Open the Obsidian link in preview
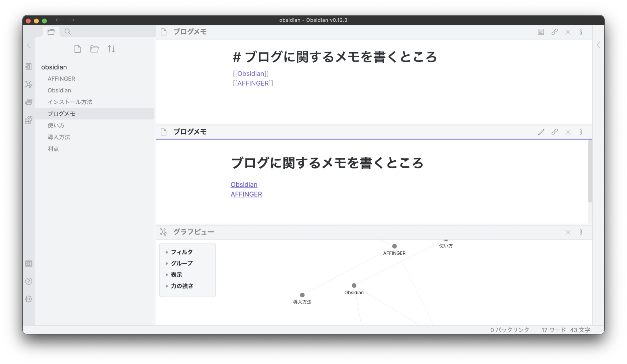627x364 pixels. coord(244,184)
